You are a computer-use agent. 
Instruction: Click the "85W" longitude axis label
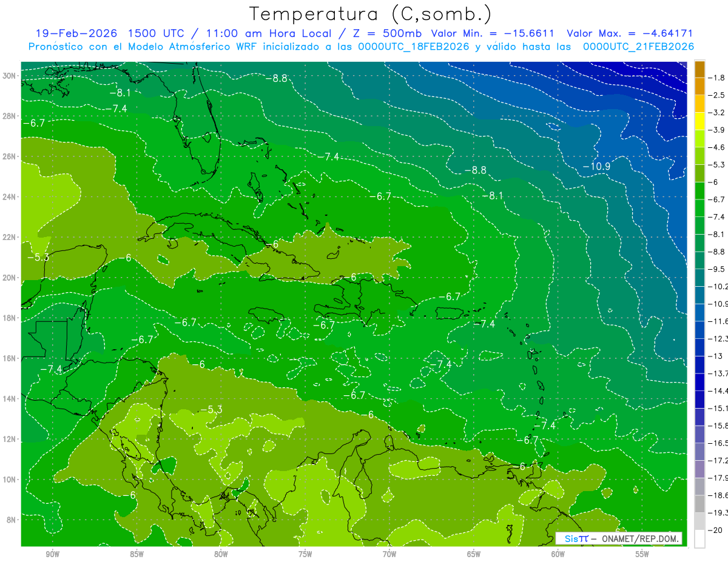pos(136,554)
